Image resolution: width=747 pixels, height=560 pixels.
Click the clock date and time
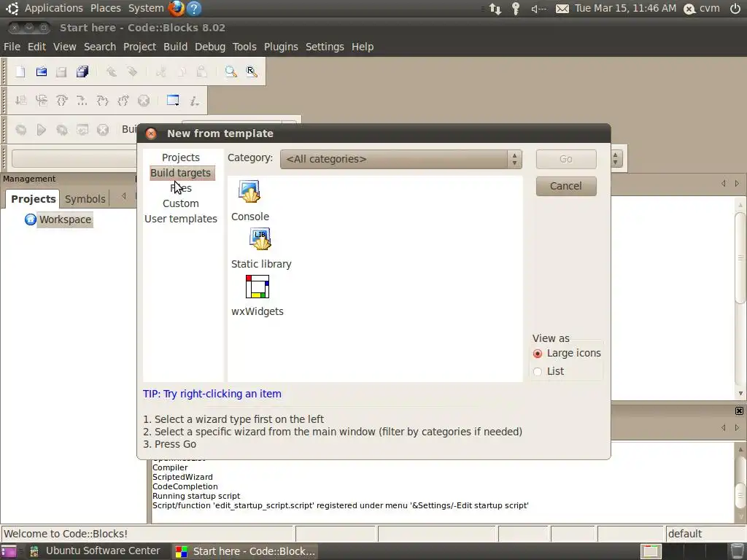tap(625, 8)
